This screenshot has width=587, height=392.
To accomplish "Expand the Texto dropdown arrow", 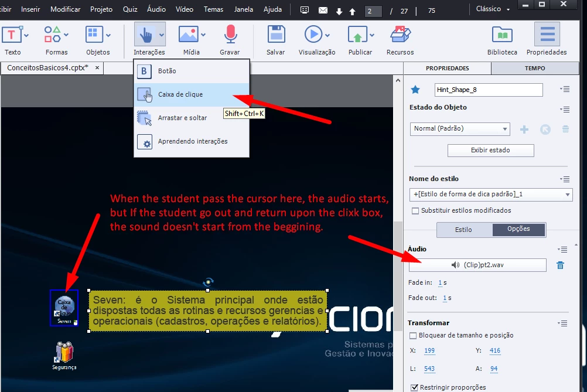I will click(26, 35).
